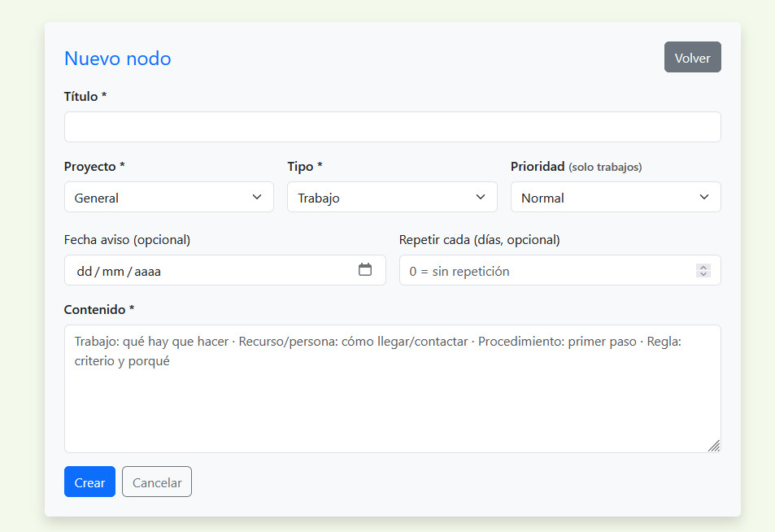Click the Contenido label
The image size is (775, 532).
click(99, 309)
